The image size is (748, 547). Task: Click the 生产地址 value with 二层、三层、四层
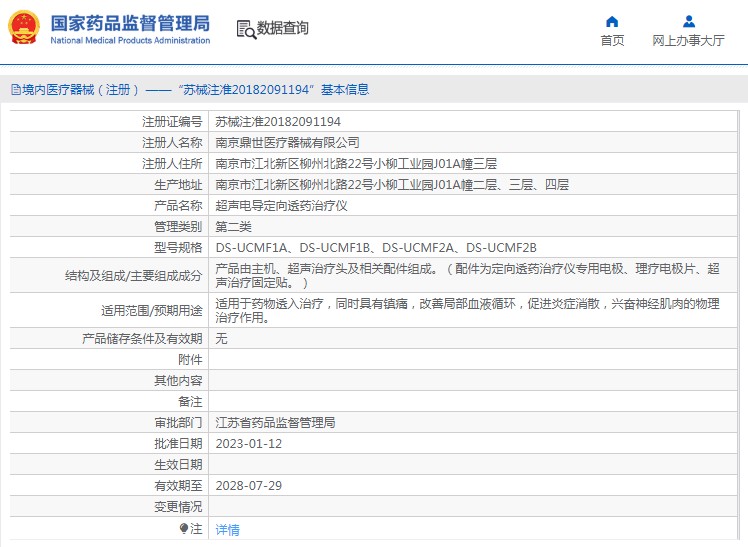[392, 185]
